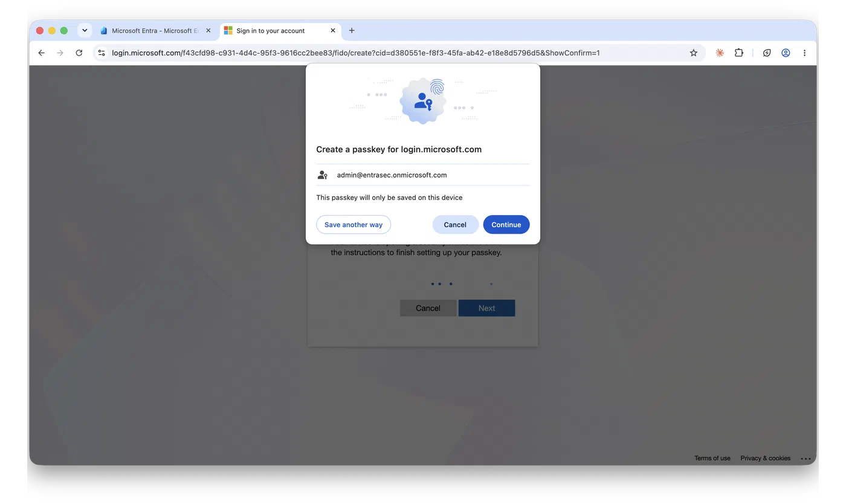846x504 pixels.
Task: Choose Save another way
Action: coord(354,225)
